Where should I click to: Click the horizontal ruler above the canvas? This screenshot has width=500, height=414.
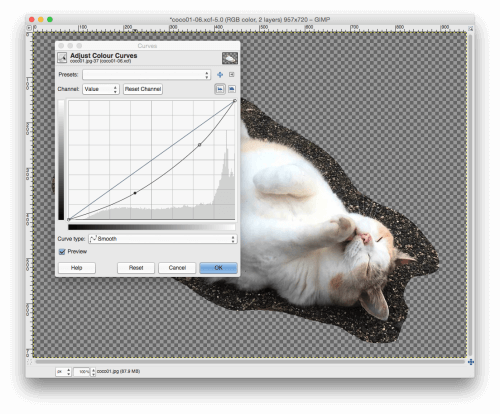pyautogui.click(x=250, y=28)
